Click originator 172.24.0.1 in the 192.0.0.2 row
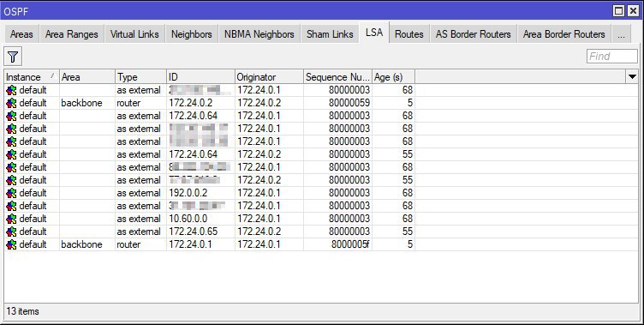644x325 pixels. pyautogui.click(x=259, y=193)
